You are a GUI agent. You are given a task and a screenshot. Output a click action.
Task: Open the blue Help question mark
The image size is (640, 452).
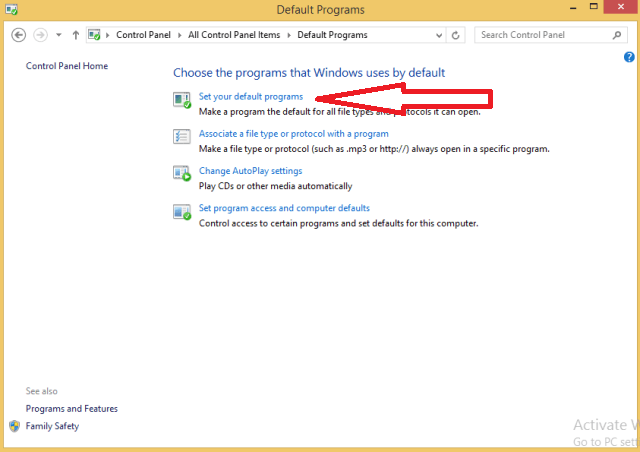click(629, 57)
